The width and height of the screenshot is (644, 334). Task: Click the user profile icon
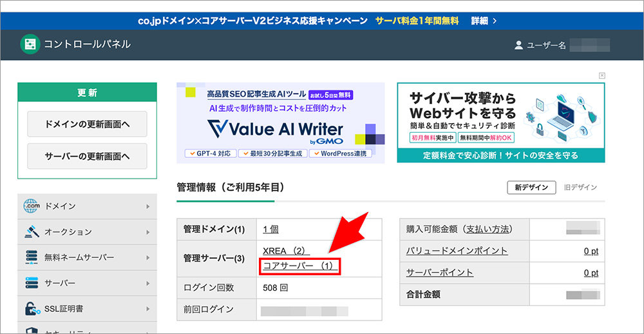(x=518, y=45)
